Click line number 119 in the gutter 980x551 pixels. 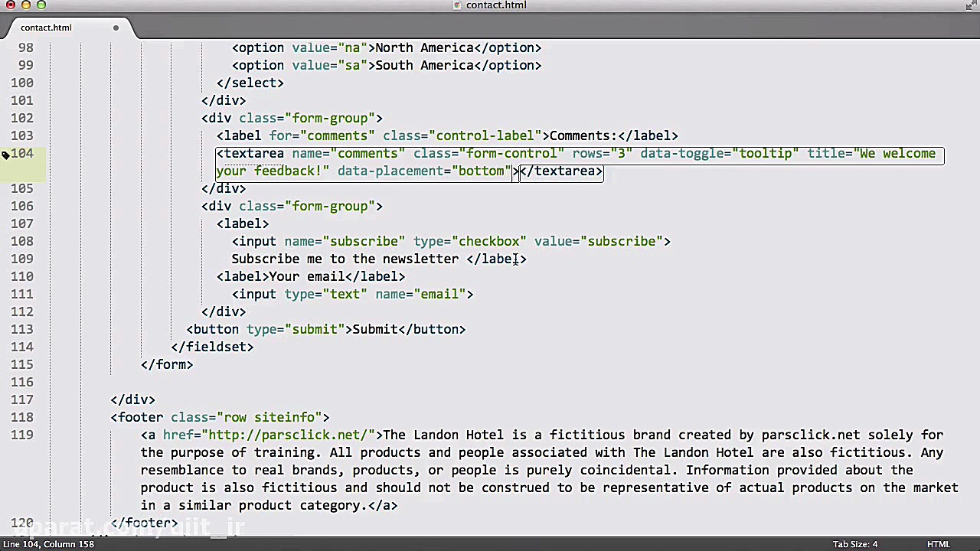[22, 435]
